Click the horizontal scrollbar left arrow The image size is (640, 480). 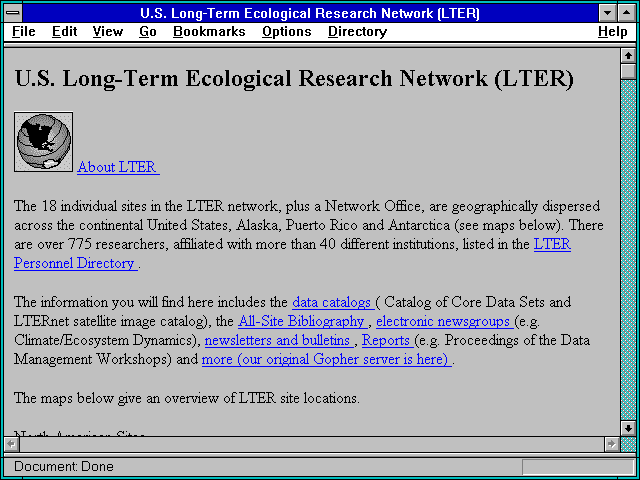point(11,444)
